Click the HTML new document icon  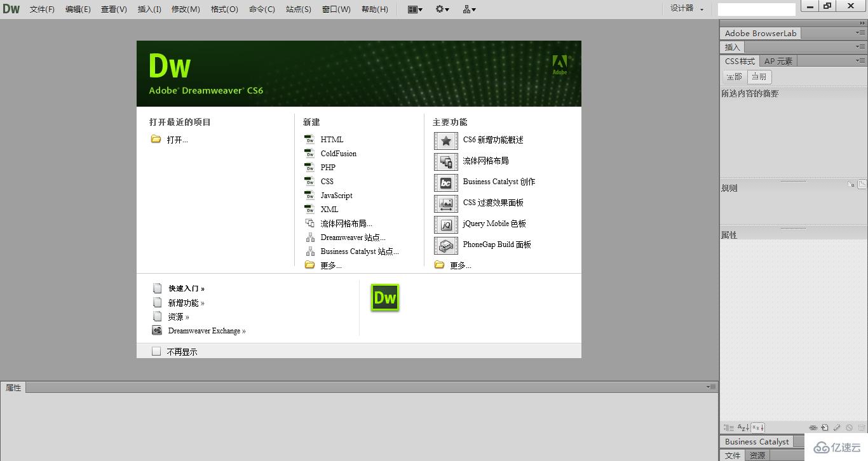point(309,140)
